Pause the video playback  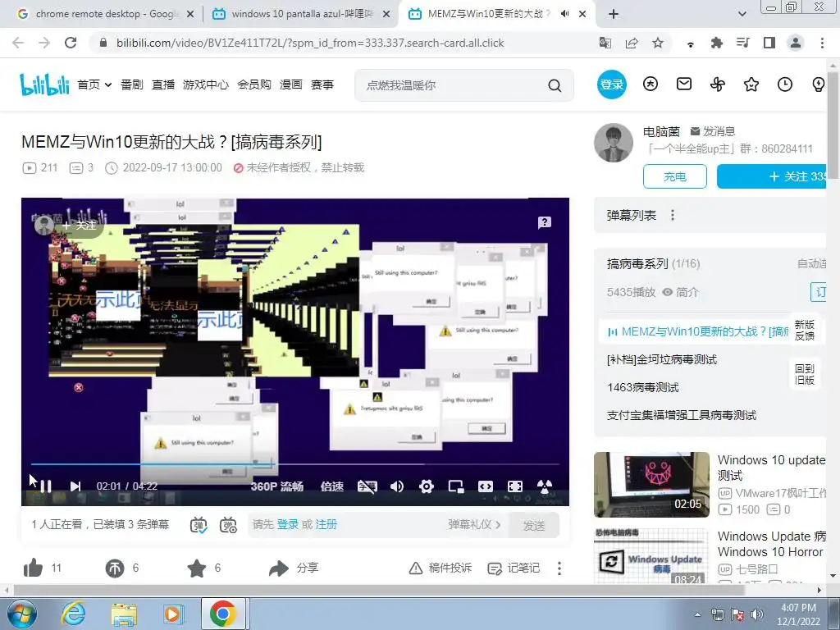click(x=46, y=486)
